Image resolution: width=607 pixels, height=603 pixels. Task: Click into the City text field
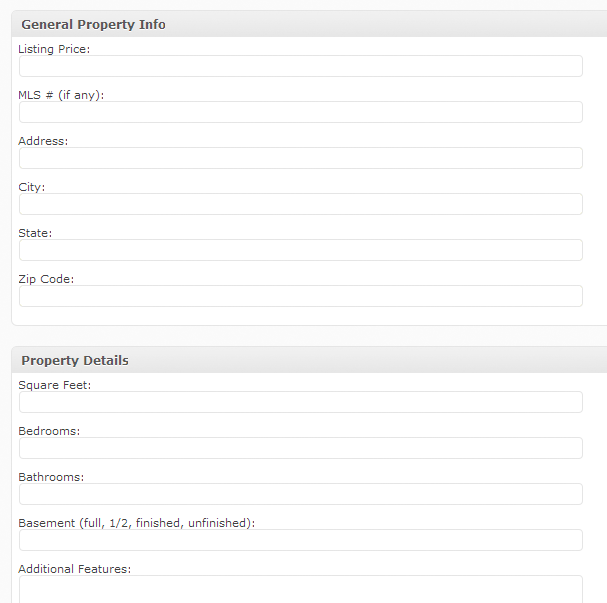[301, 204]
